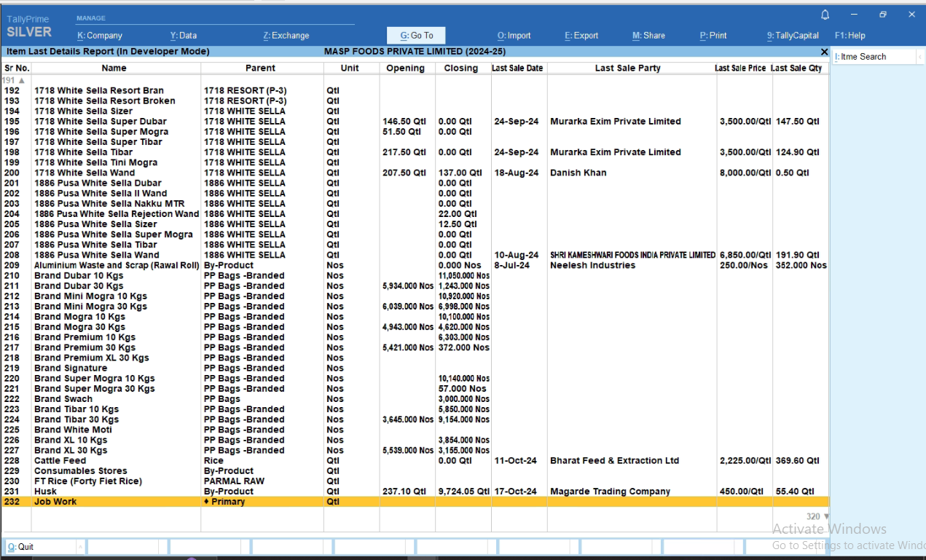Open the Y: Data menu
The width and height of the screenshot is (926, 560).
point(184,36)
